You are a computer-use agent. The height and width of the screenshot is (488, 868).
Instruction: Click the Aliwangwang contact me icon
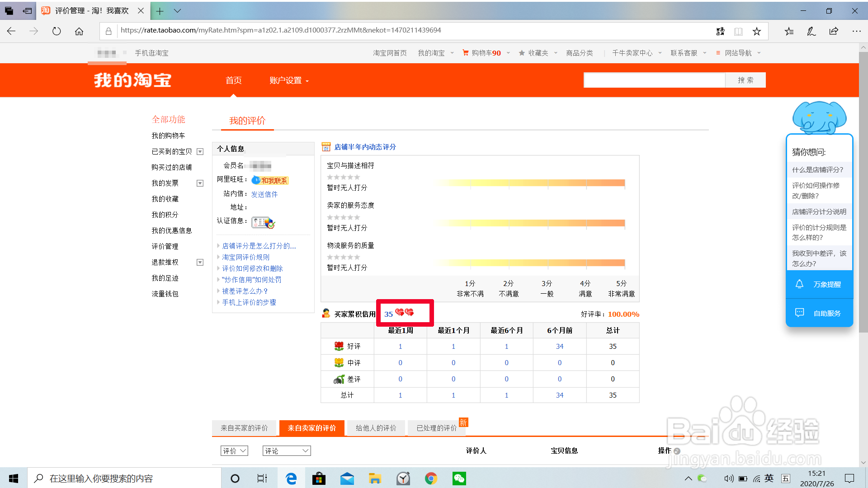click(270, 180)
